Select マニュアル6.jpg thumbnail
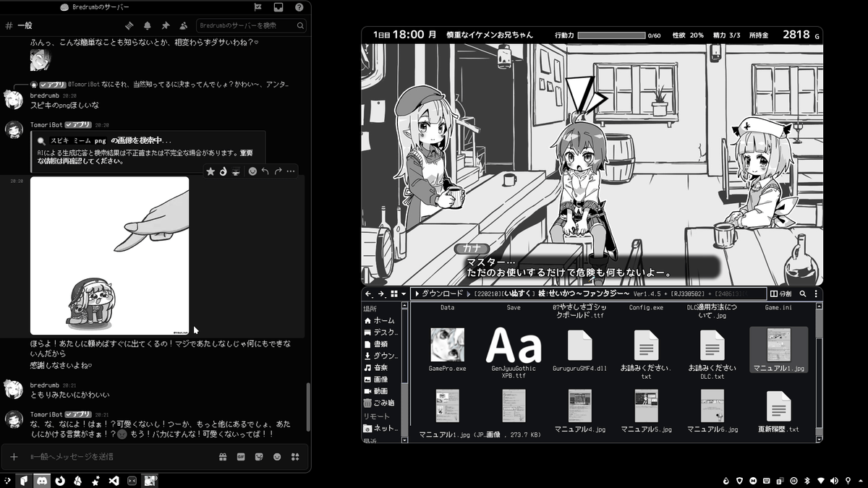 click(x=712, y=411)
